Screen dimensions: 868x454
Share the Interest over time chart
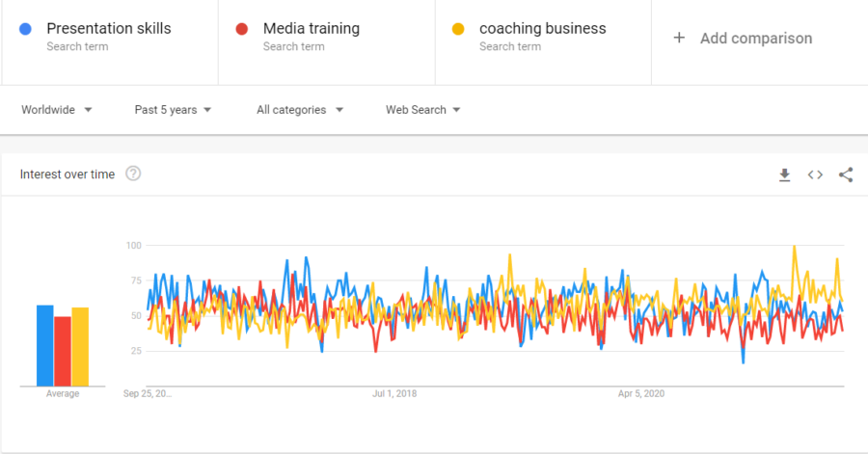846,174
